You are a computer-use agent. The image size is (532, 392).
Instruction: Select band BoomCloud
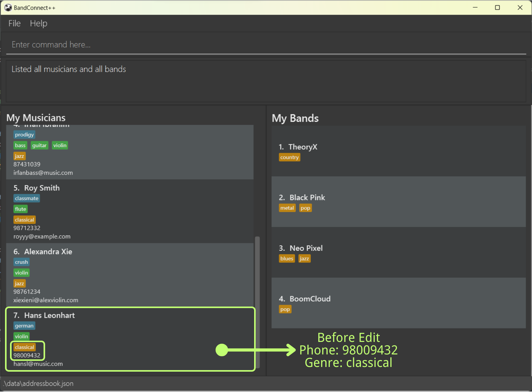point(399,303)
